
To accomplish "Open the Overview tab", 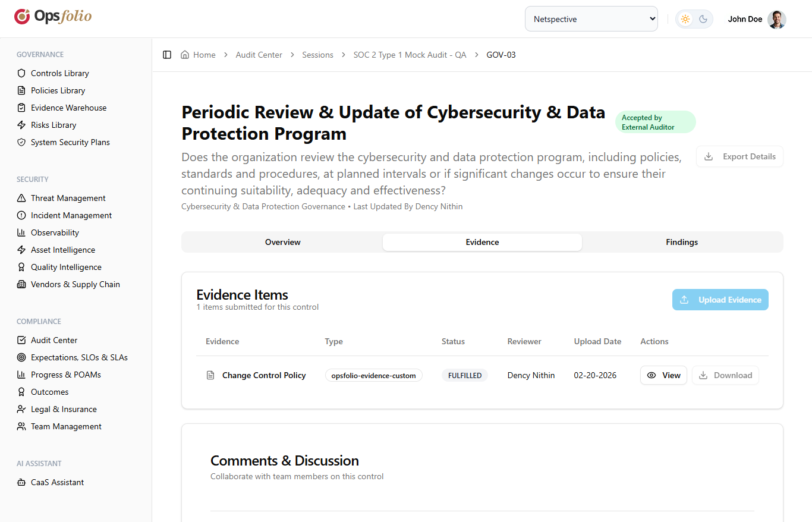I will click(x=282, y=242).
